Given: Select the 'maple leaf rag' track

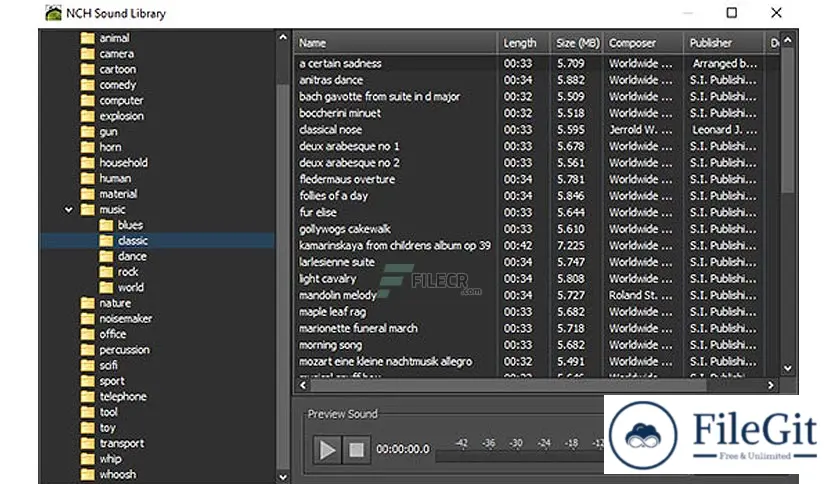Looking at the screenshot, I should click(536, 311).
